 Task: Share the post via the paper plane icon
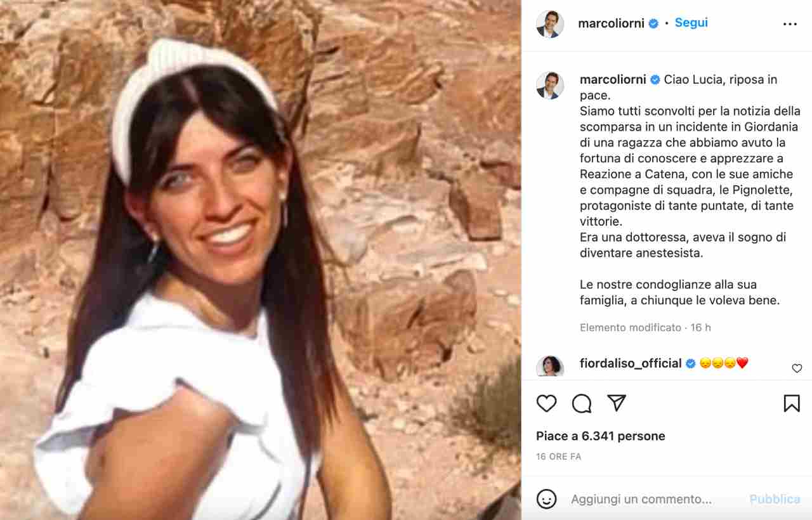(x=617, y=403)
